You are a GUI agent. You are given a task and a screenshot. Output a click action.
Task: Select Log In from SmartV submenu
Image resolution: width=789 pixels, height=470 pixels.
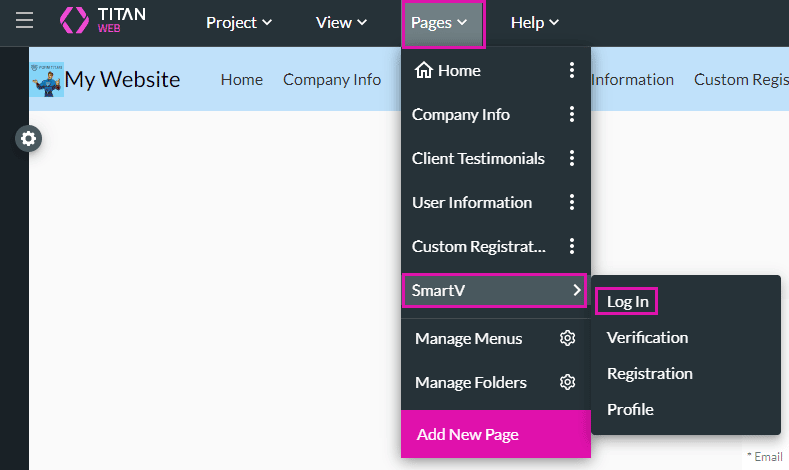(x=627, y=301)
